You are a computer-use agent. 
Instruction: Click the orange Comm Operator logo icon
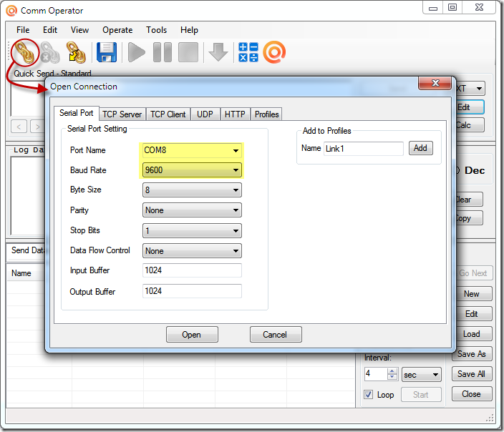point(274,52)
